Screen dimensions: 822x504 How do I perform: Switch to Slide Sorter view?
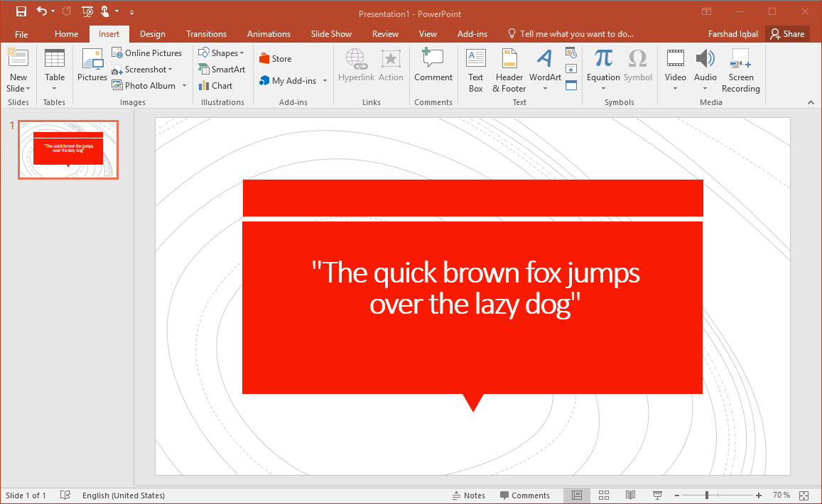coord(604,495)
